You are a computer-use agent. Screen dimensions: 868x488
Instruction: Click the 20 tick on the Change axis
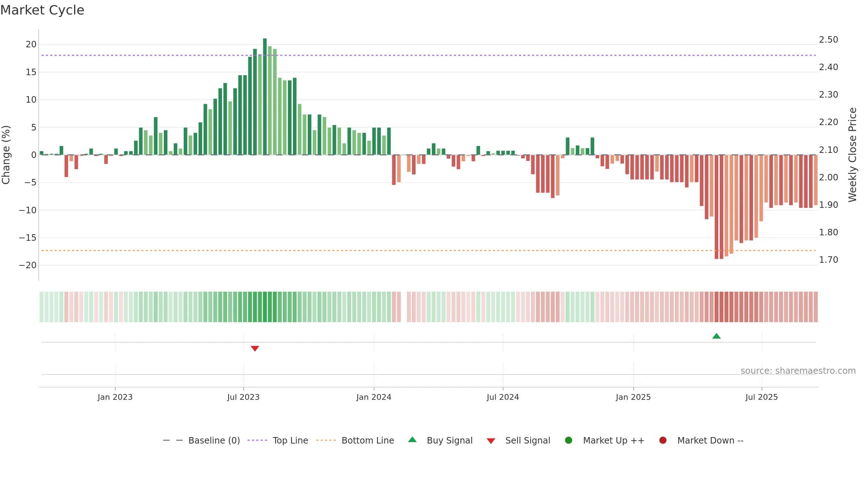[x=31, y=44]
